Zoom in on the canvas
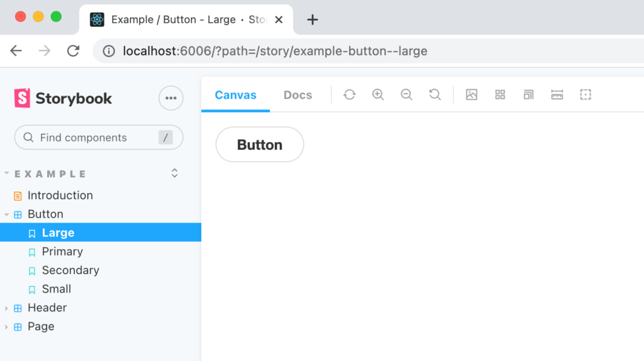This screenshot has width=644, height=361. tap(378, 95)
